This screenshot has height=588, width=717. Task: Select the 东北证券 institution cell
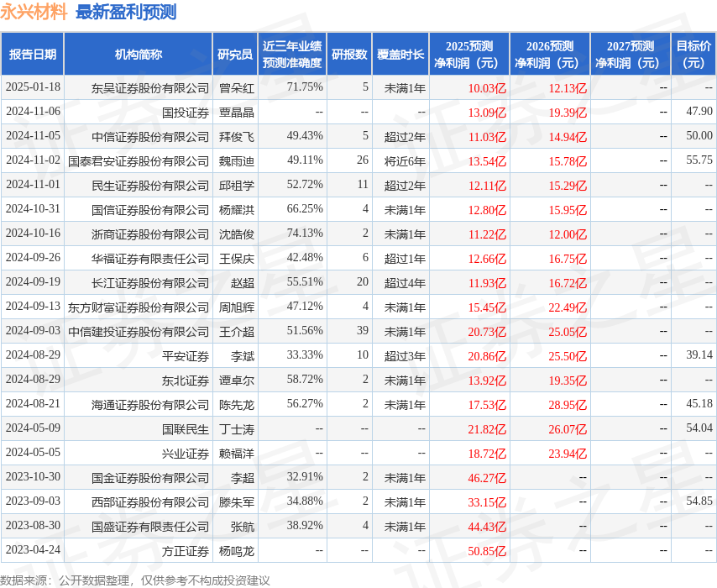click(x=186, y=381)
